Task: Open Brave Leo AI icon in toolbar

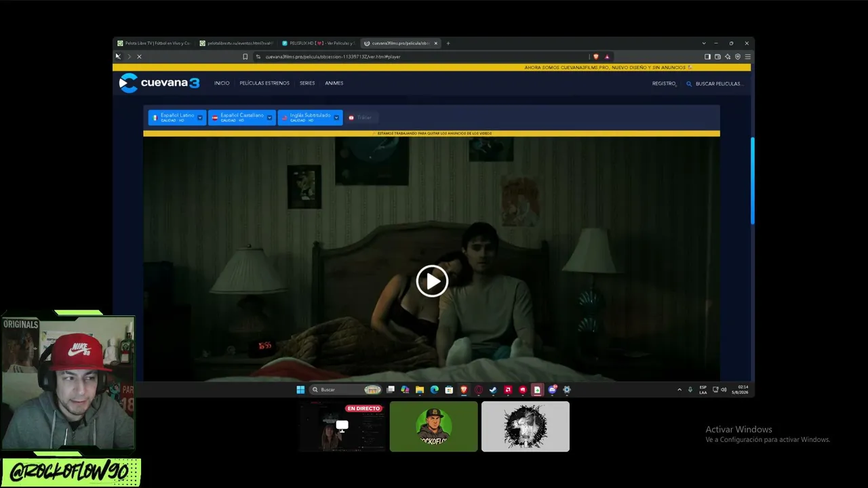Action: click(x=728, y=57)
